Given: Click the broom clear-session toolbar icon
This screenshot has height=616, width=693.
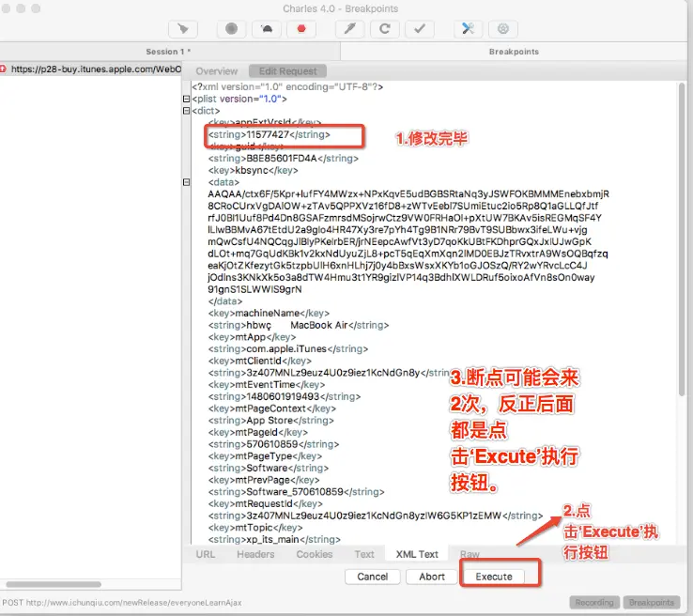Looking at the screenshot, I should click(x=183, y=29).
